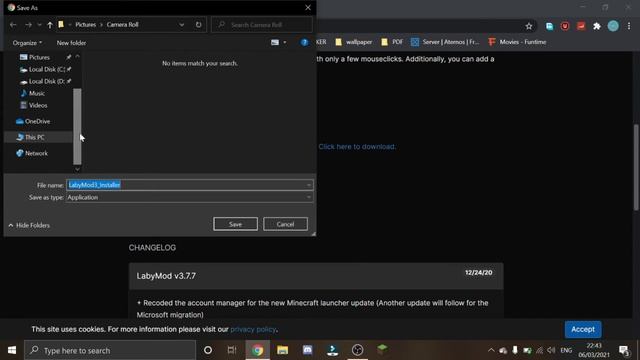
Task: Open Cortana circle on taskbar
Action: pyautogui.click(x=208, y=350)
